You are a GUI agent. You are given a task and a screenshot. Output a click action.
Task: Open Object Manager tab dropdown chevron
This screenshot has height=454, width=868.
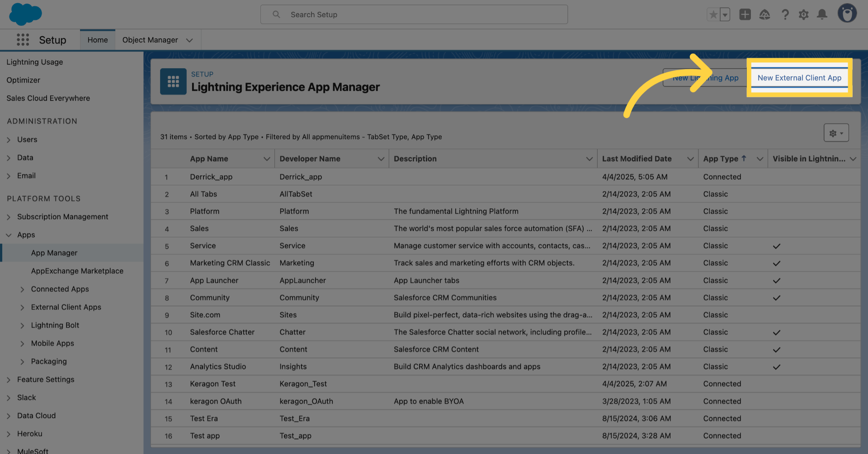tap(189, 40)
